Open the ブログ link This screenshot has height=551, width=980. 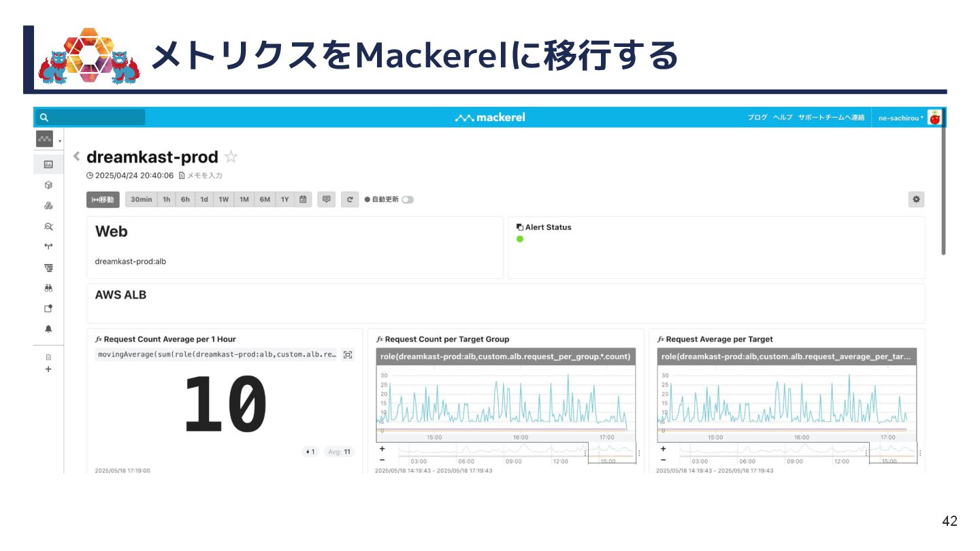pos(757,118)
